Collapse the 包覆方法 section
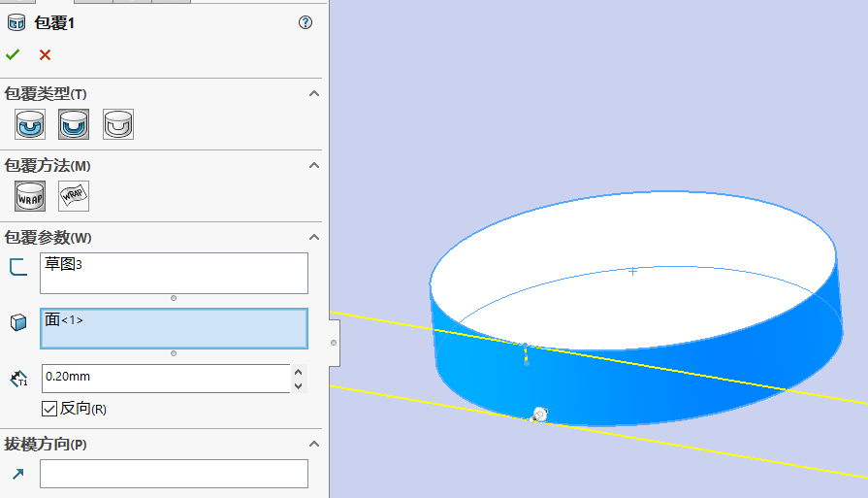The height and width of the screenshot is (498, 868). click(313, 165)
